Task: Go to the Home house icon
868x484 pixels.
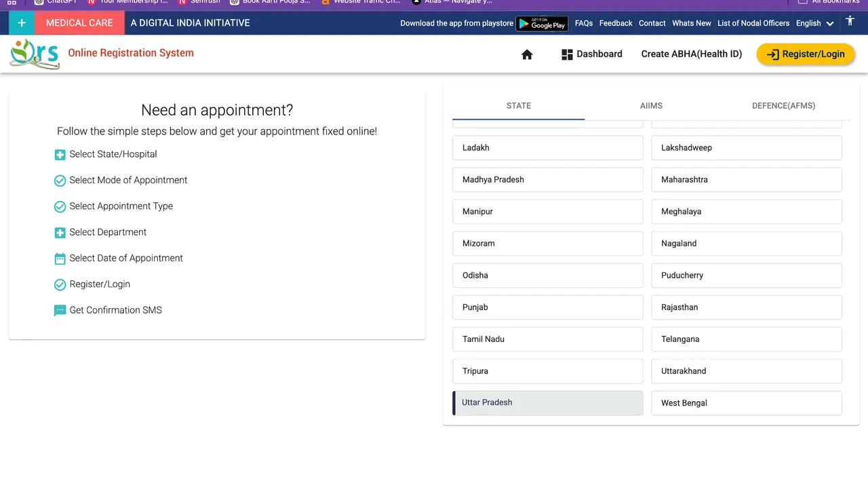Action: coord(527,54)
